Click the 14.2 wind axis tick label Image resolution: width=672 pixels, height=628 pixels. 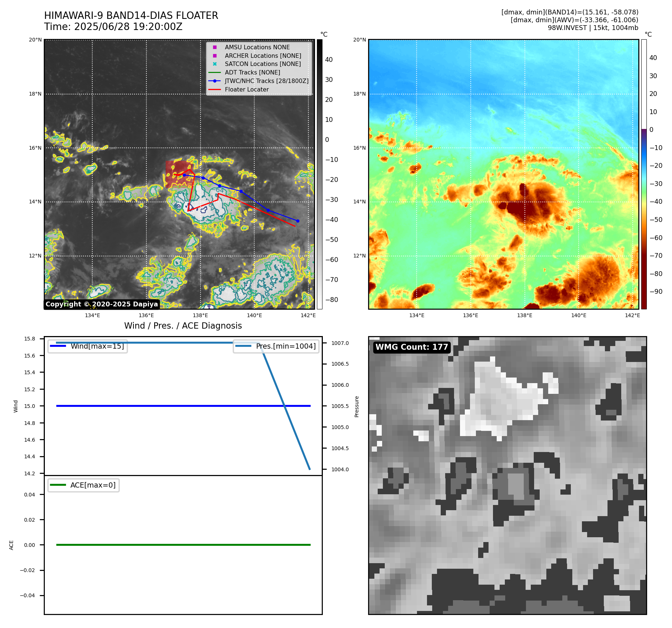[30, 474]
